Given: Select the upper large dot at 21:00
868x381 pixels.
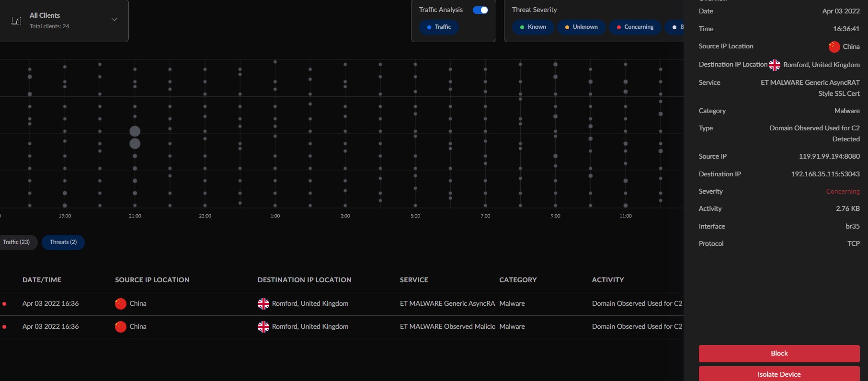Looking at the screenshot, I should (135, 131).
